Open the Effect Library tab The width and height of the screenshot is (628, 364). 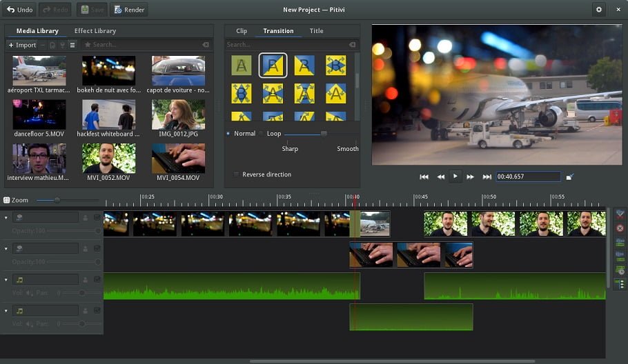coord(95,31)
